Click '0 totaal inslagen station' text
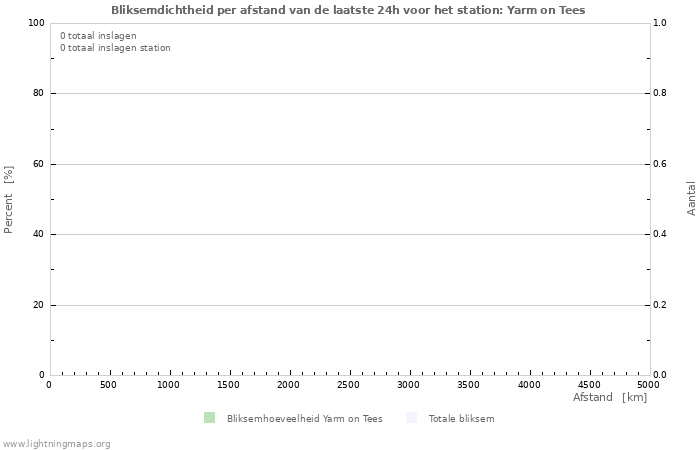Screen dimensions: 700x450 click(x=115, y=48)
